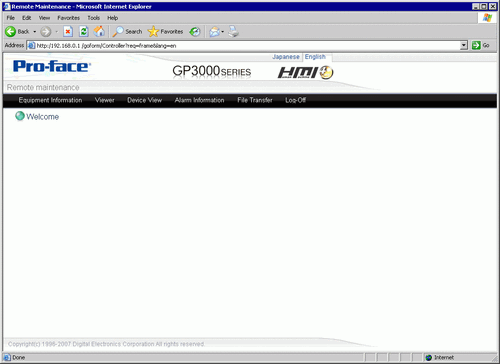500x364 pixels.
Task: Expand the Mail button dropdown arrow
Action: [223, 32]
